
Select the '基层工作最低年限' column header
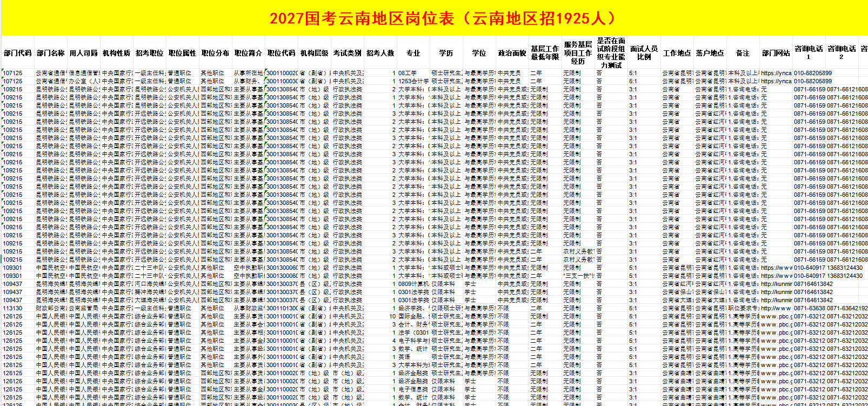click(545, 53)
